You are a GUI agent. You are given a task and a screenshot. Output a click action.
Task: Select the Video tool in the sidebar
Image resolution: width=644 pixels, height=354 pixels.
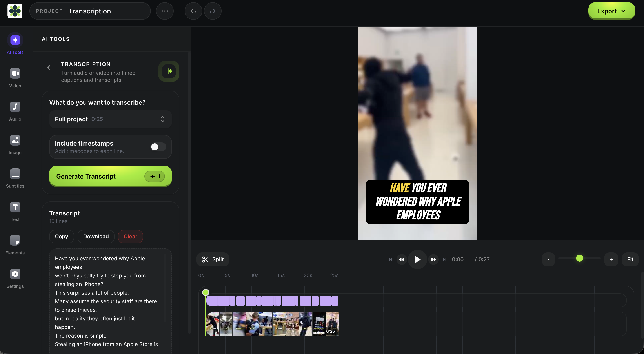click(x=15, y=77)
